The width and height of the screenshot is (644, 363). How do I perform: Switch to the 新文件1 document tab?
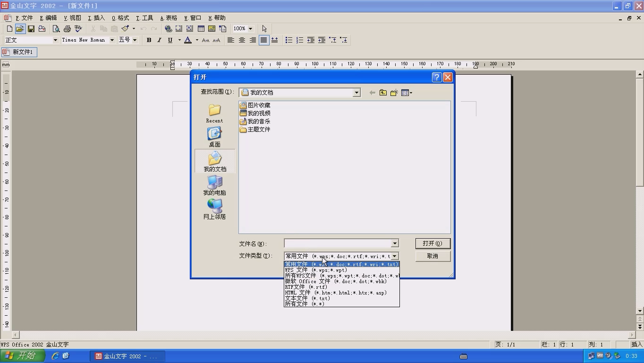click(19, 52)
